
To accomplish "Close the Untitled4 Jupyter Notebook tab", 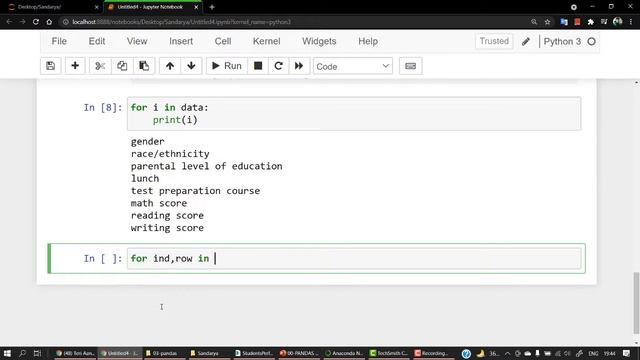I will (196, 7).
